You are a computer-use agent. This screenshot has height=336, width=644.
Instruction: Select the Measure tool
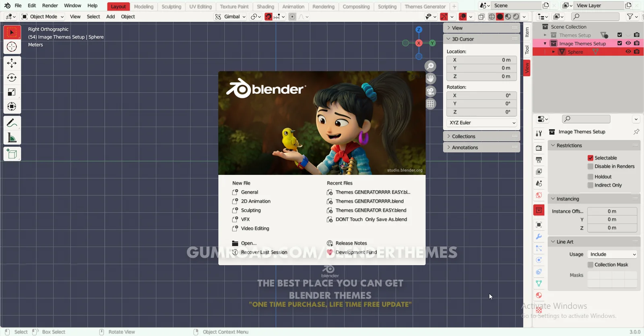12,138
